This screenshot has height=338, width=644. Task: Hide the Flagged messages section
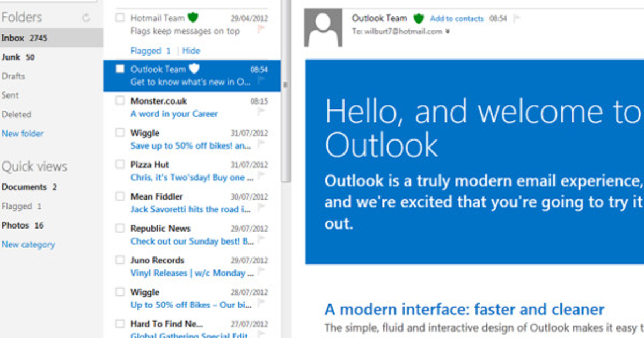tap(191, 51)
